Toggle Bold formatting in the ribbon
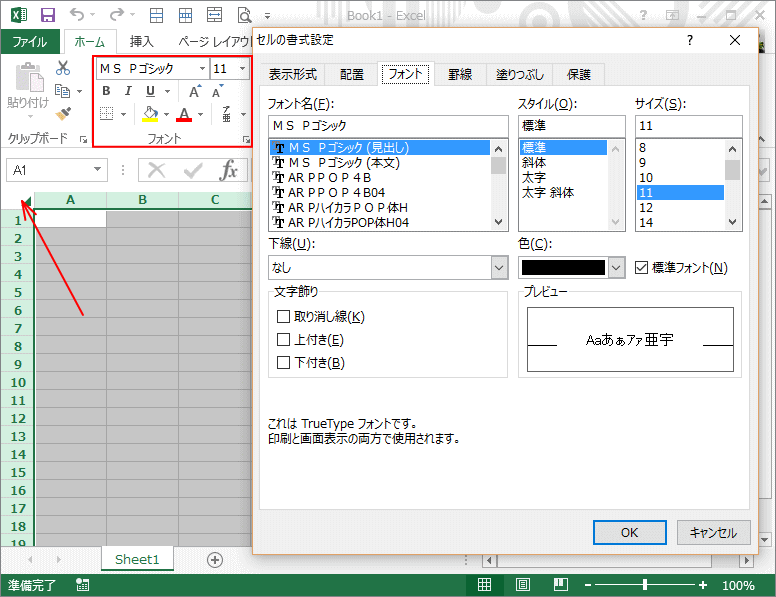 click(x=106, y=92)
